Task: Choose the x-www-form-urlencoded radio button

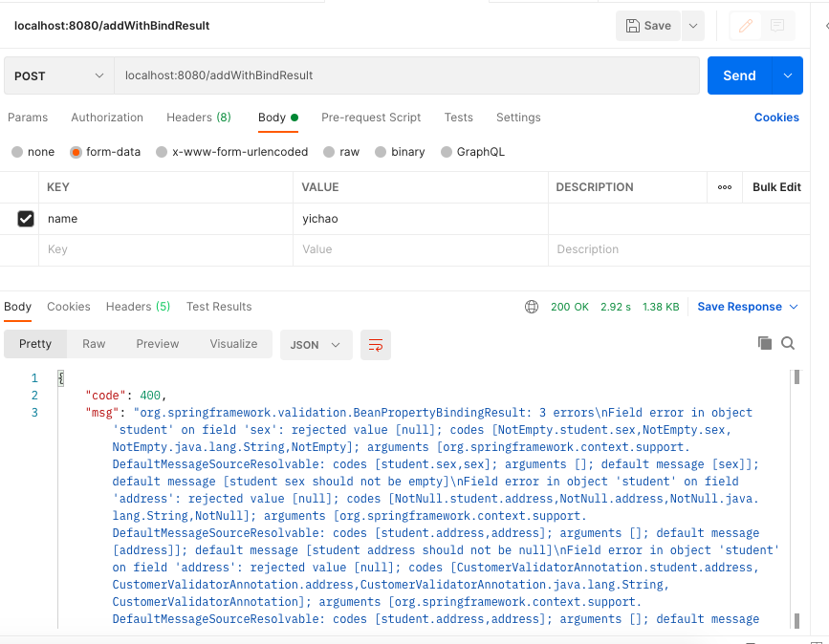Action: [x=162, y=152]
